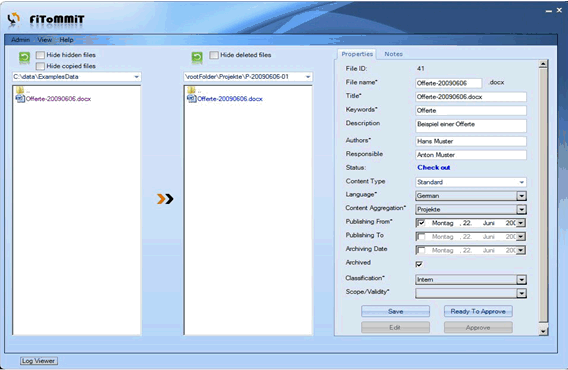Enable the Publishing To date checkbox
The image size is (568, 370).
click(x=421, y=237)
